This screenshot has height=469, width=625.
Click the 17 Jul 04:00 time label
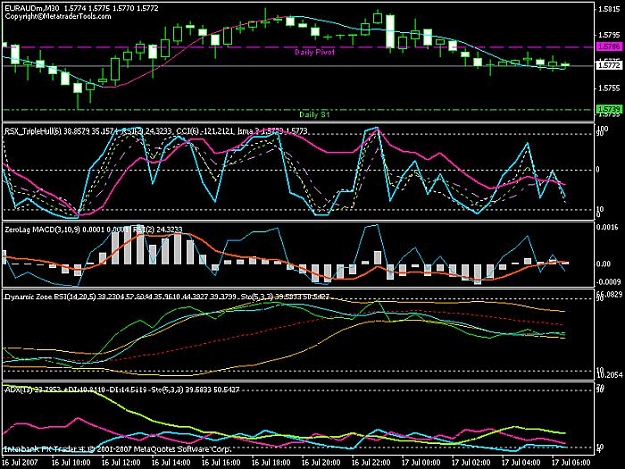[521, 463]
